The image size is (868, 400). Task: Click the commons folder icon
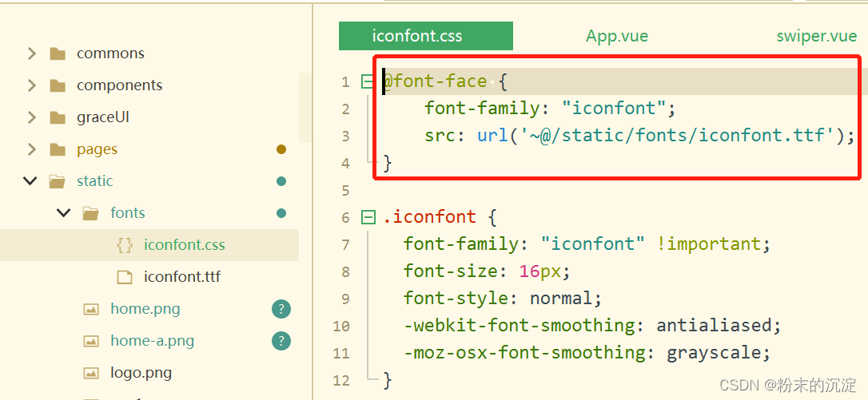click(57, 53)
